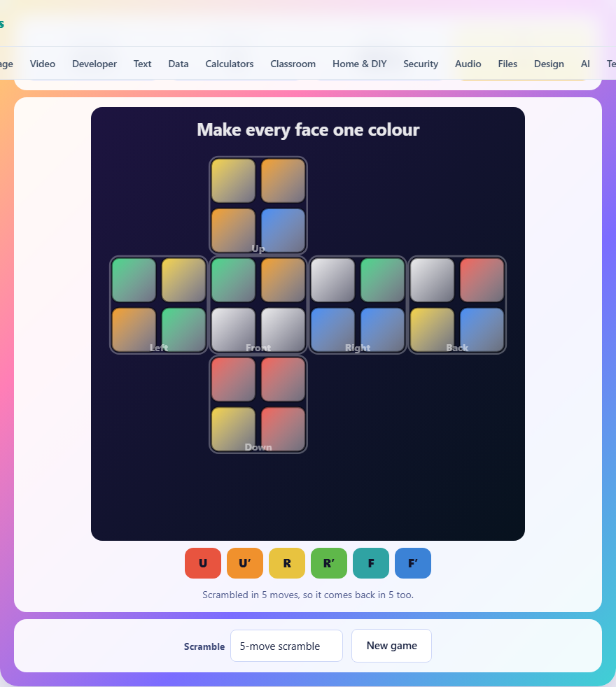Click the 'Make every face one colour' heading
This screenshot has width=616, height=687.
308,129
